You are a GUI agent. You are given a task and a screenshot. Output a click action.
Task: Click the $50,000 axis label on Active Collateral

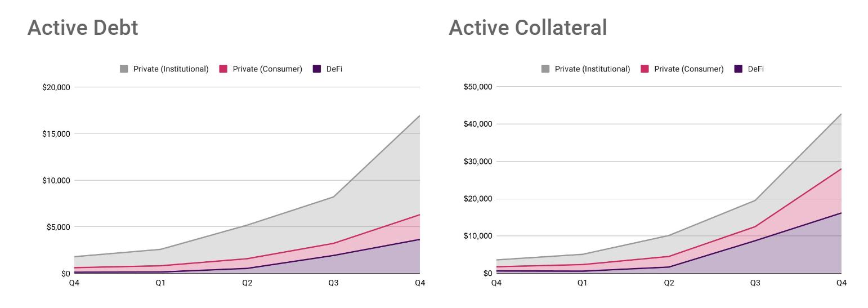pos(478,87)
